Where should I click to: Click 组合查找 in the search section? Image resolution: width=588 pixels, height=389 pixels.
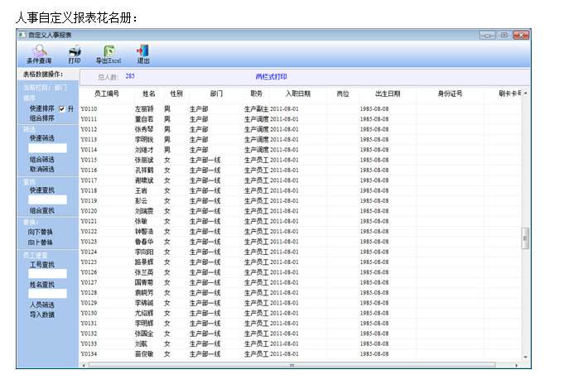pos(41,210)
